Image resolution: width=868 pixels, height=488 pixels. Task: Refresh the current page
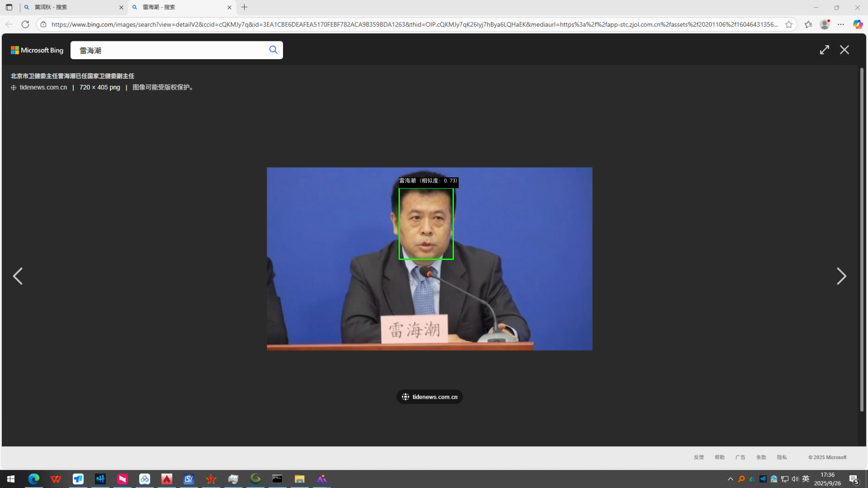pyautogui.click(x=25, y=24)
